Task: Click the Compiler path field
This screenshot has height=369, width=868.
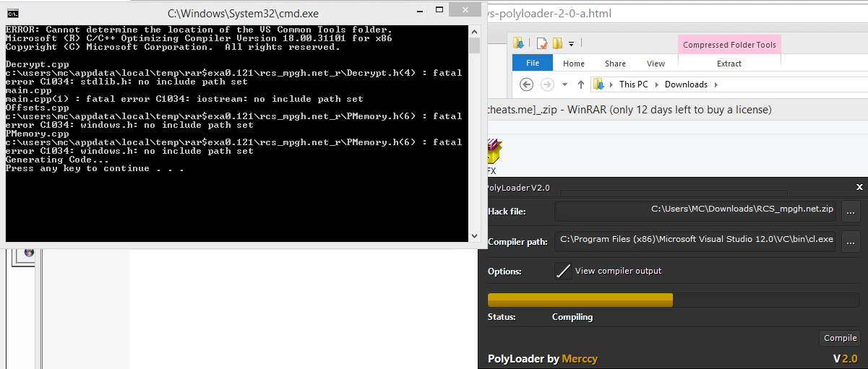Action: pyautogui.click(x=695, y=241)
